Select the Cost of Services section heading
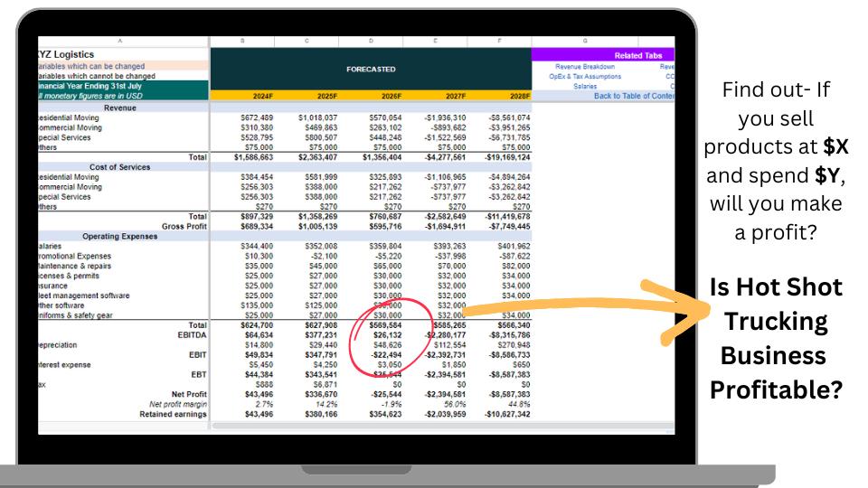Screen dimensions: 868x488 coord(120,167)
